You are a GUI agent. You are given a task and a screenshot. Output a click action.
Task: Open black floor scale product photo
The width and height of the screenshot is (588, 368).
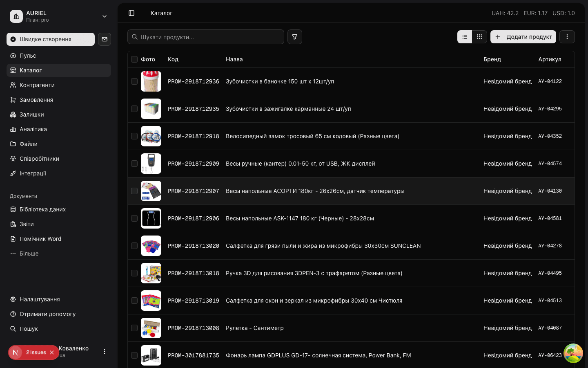pyautogui.click(x=151, y=218)
